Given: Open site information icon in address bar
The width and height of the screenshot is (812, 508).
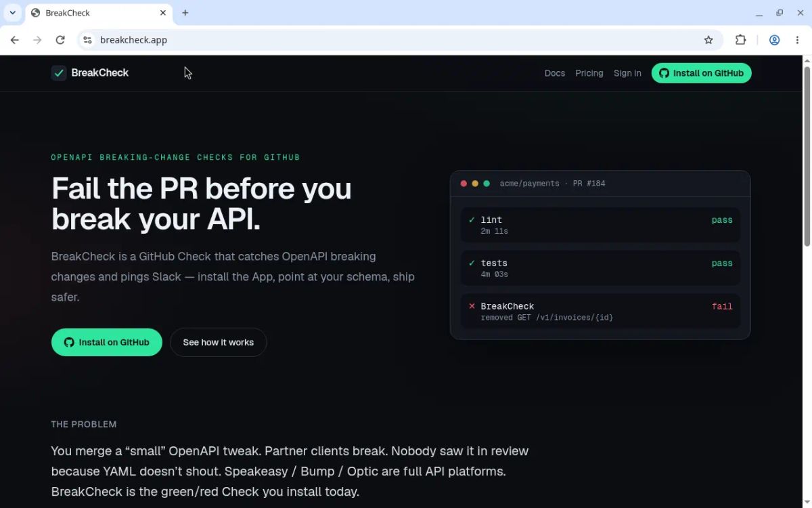Looking at the screenshot, I should 87,40.
